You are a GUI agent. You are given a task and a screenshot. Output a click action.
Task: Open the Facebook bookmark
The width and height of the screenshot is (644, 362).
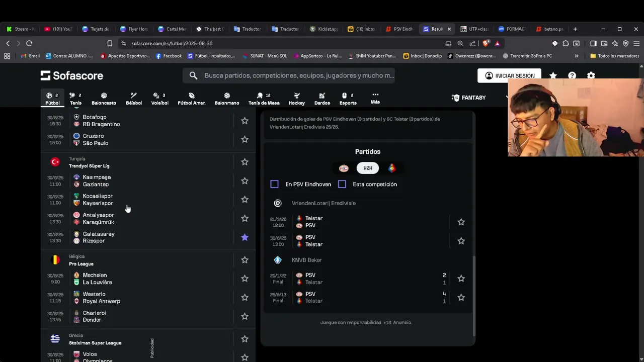[x=169, y=56]
